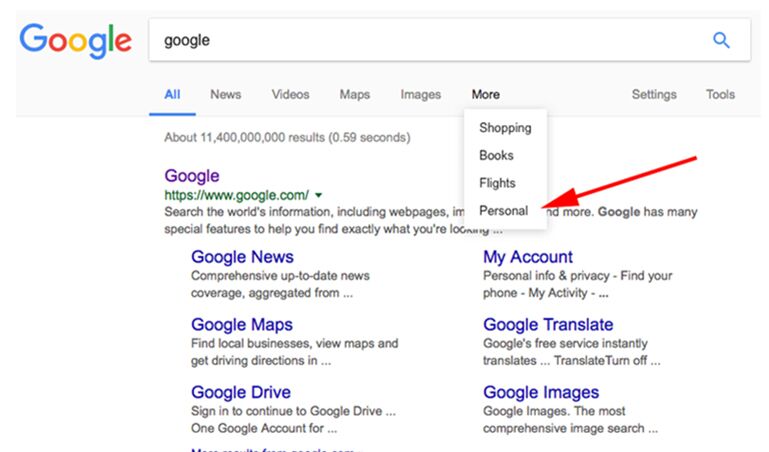Click the text 'Sign in to continue to Google Drive'
The width and height of the screenshot is (769, 452).
pos(286,411)
